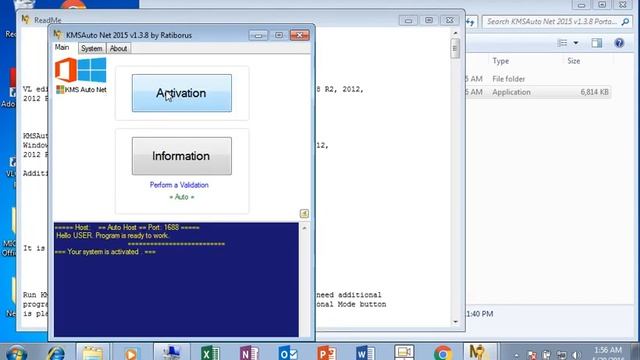The width and height of the screenshot is (640, 360).
Task: Open the Perform a Validation link
Action: tap(179, 185)
